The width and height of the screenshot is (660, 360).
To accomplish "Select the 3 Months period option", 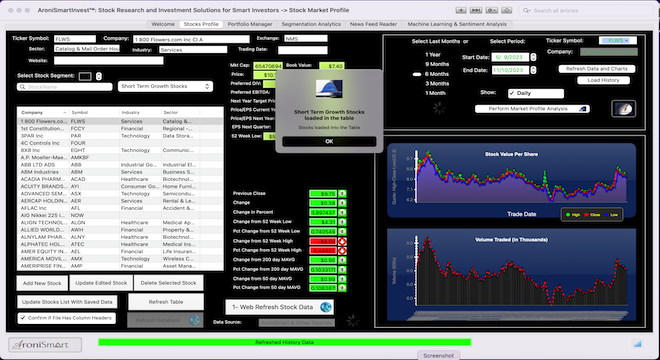I will click(x=437, y=83).
